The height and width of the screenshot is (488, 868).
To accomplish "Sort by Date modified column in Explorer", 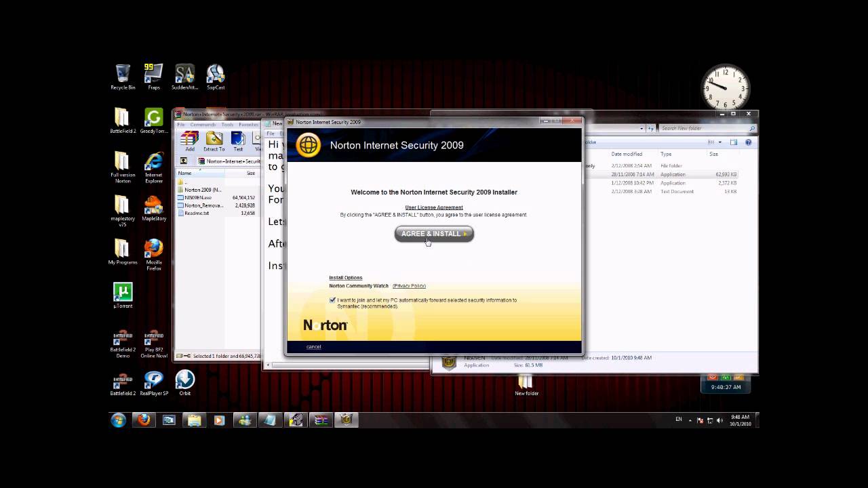I will pos(626,155).
